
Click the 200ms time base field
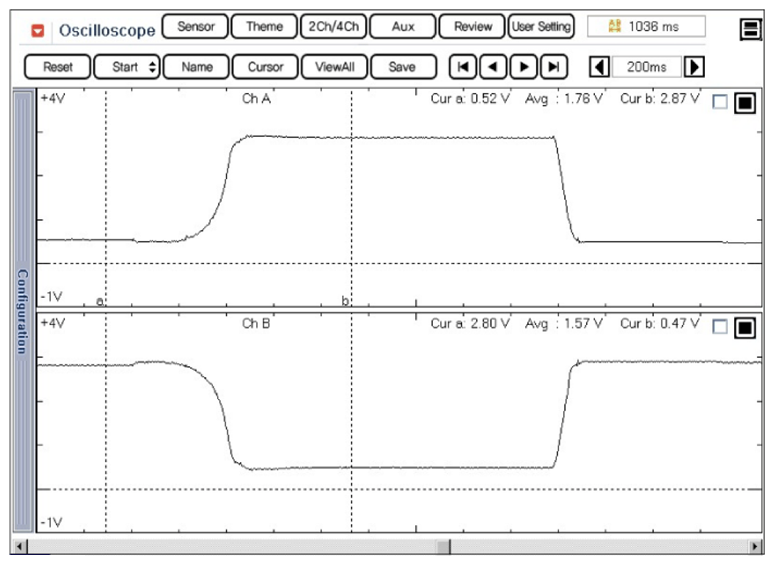[646, 67]
